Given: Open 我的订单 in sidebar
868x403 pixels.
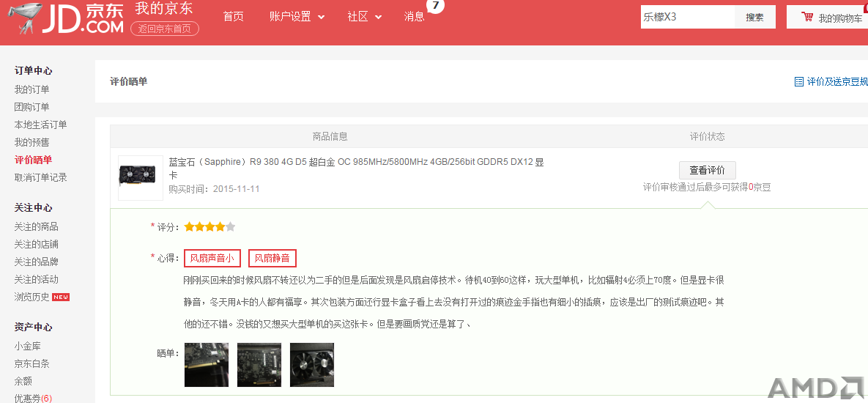Looking at the screenshot, I should pyautogui.click(x=31, y=89).
